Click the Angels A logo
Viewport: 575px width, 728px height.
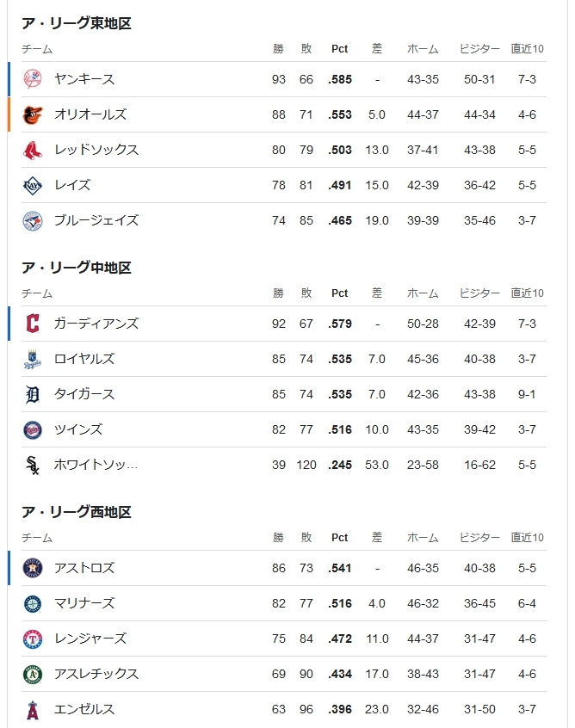click(33, 709)
